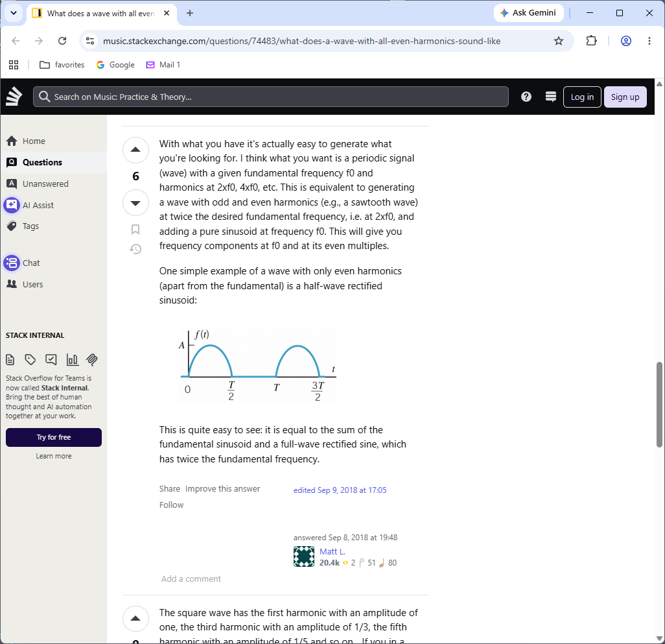Image resolution: width=665 pixels, height=644 pixels.
Task: Click Follow under the answer
Action: point(171,505)
